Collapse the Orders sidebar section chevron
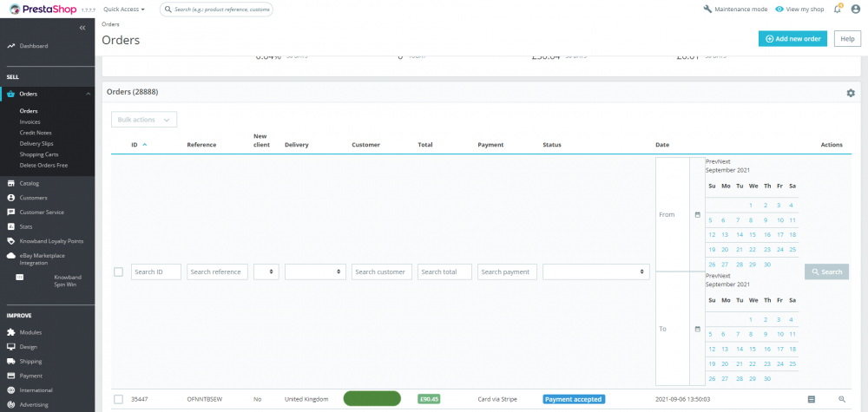 pos(88,94)
